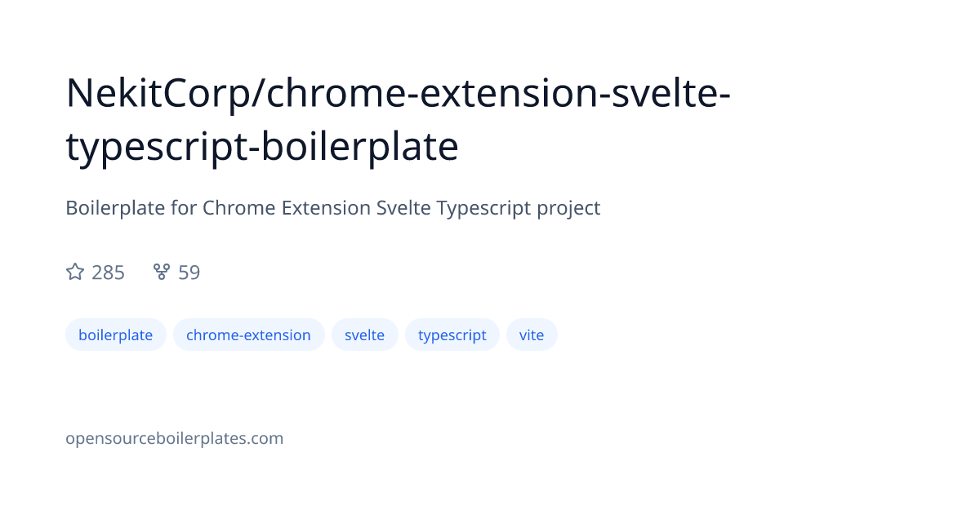Viewport: 980px width, 514px height.
Task: Visit the opensourceboilerplates.com link
Action: click(x=174, y=438)
